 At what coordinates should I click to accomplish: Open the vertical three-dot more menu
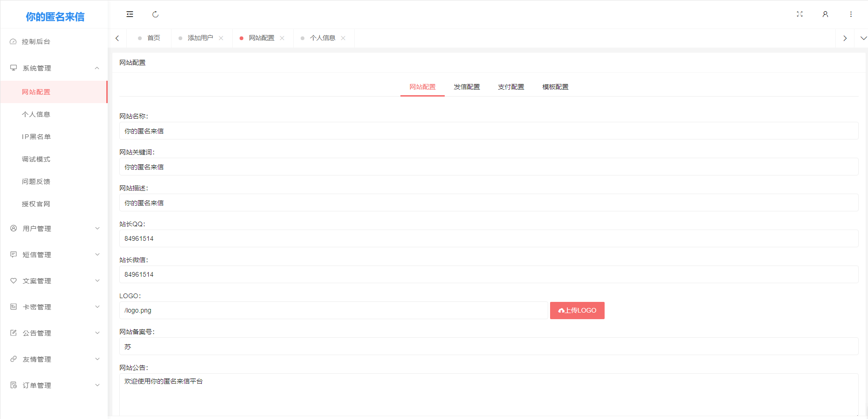851,14
